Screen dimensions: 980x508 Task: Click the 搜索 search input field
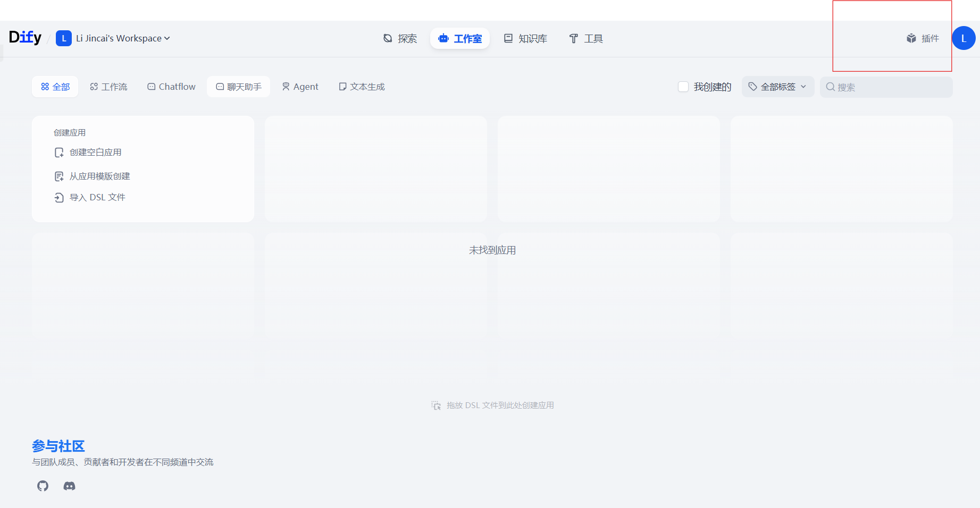885,87
